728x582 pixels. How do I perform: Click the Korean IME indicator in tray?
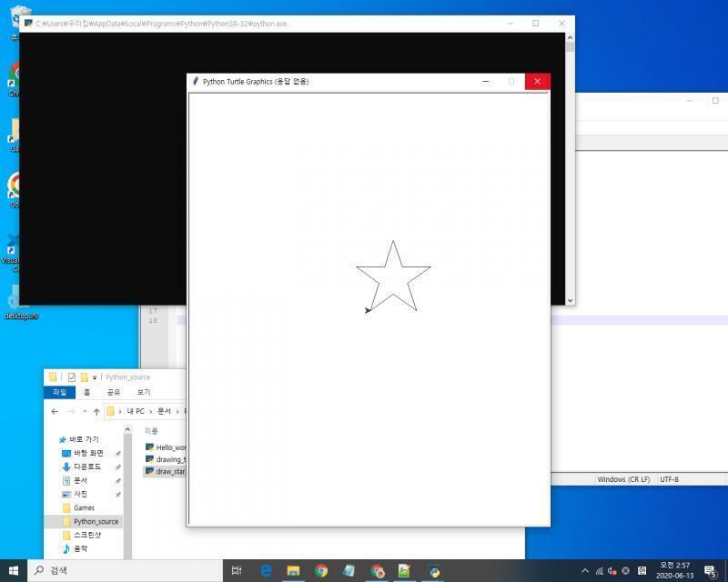tap(642, 570)
